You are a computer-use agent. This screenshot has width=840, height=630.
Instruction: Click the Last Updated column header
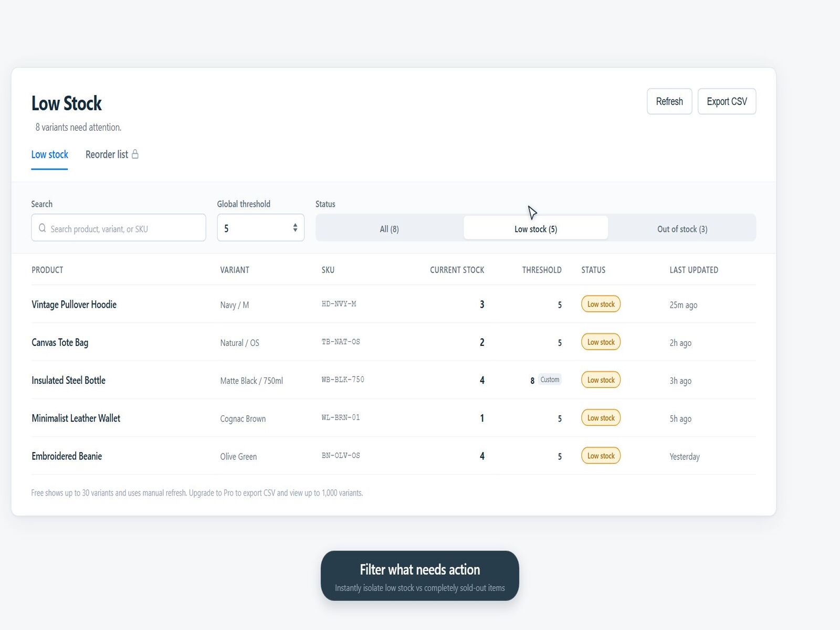[694, 270]
